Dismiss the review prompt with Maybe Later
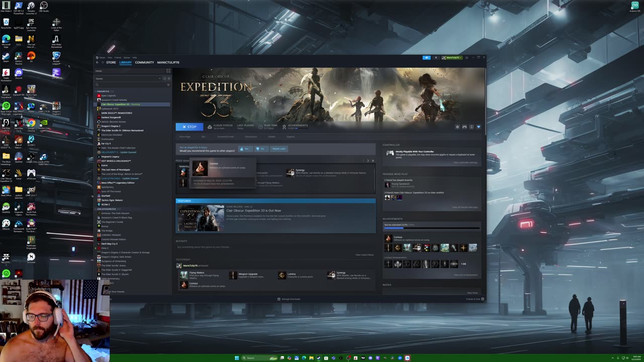644x362 pixels. point(279,149)
